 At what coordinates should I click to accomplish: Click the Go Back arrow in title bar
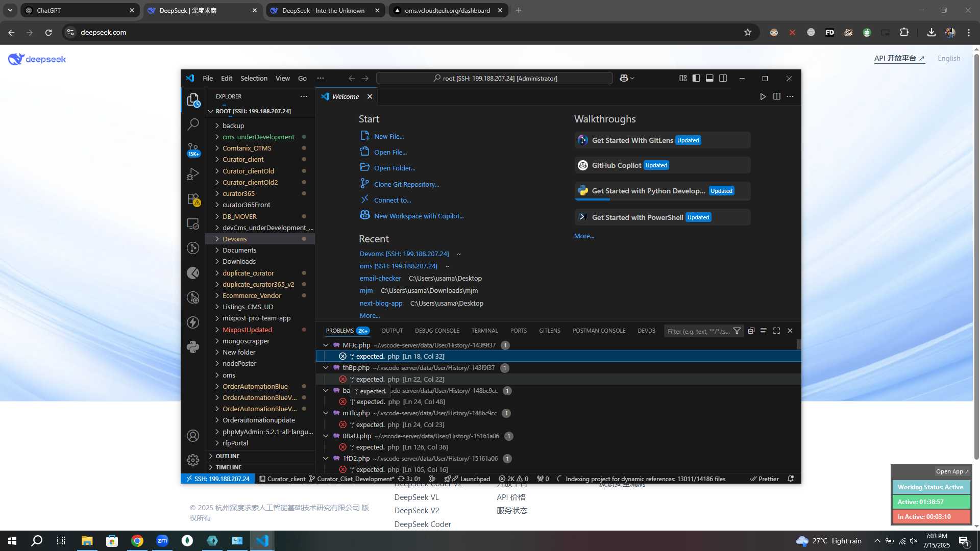coord(352,78)
